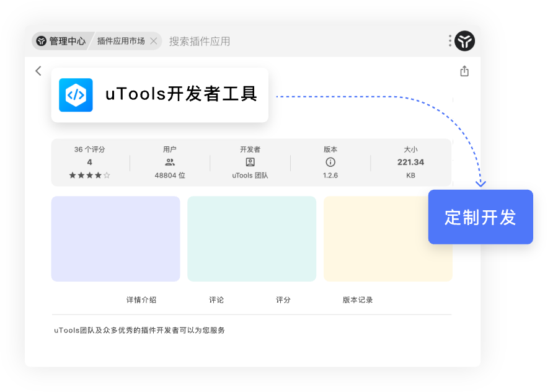Click the 36 个评分 label
The width and height of the screenshot is (558, 392).
coord(90,149)
